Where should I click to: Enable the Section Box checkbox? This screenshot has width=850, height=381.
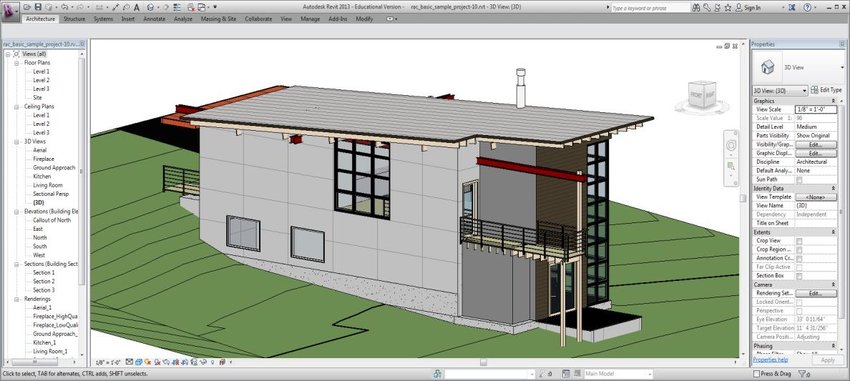(799, 276)
